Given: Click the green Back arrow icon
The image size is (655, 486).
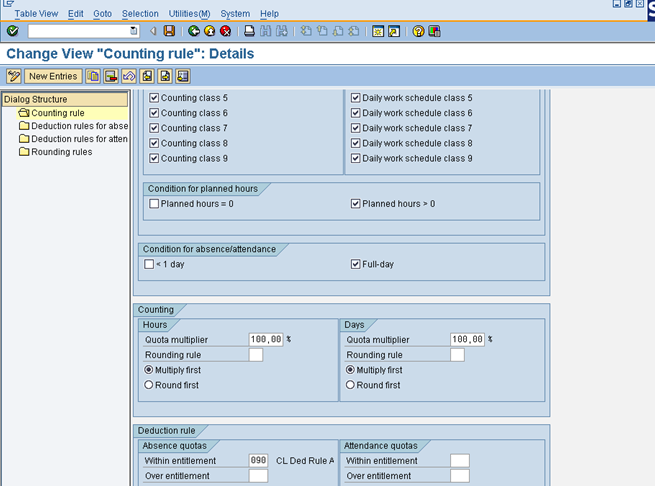Looking at the screenshot, I should (x=193, y=31).
